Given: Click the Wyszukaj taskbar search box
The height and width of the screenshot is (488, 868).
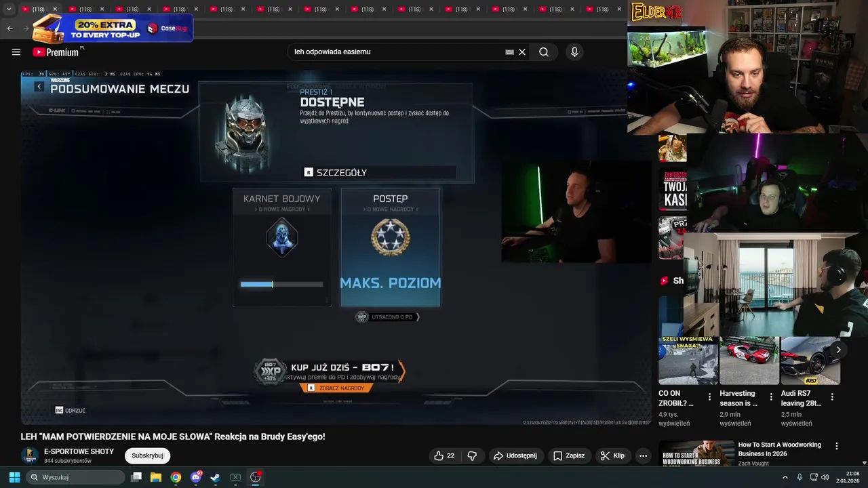Looking at the screenshot, I should pos(75,477).
